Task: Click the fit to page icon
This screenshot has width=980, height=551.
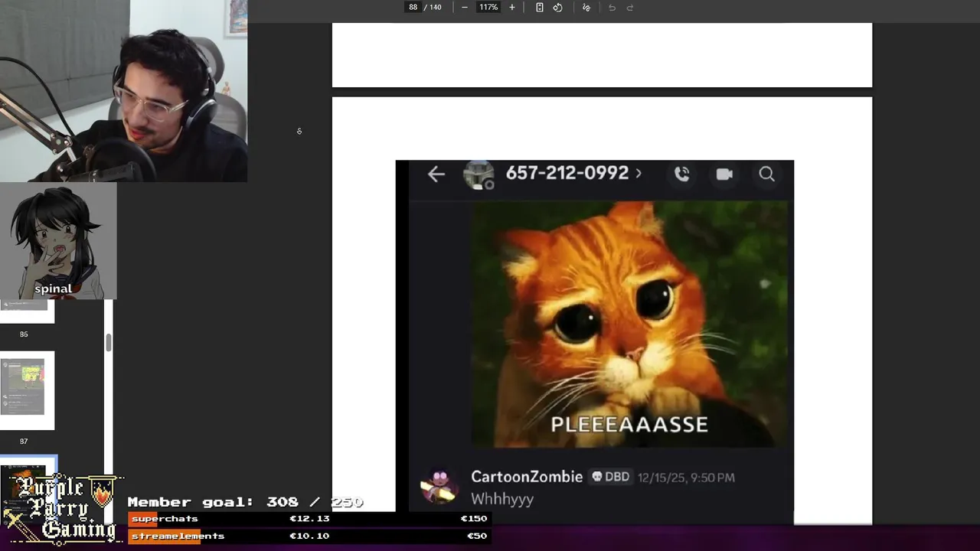Action: (x=539, y=7)
